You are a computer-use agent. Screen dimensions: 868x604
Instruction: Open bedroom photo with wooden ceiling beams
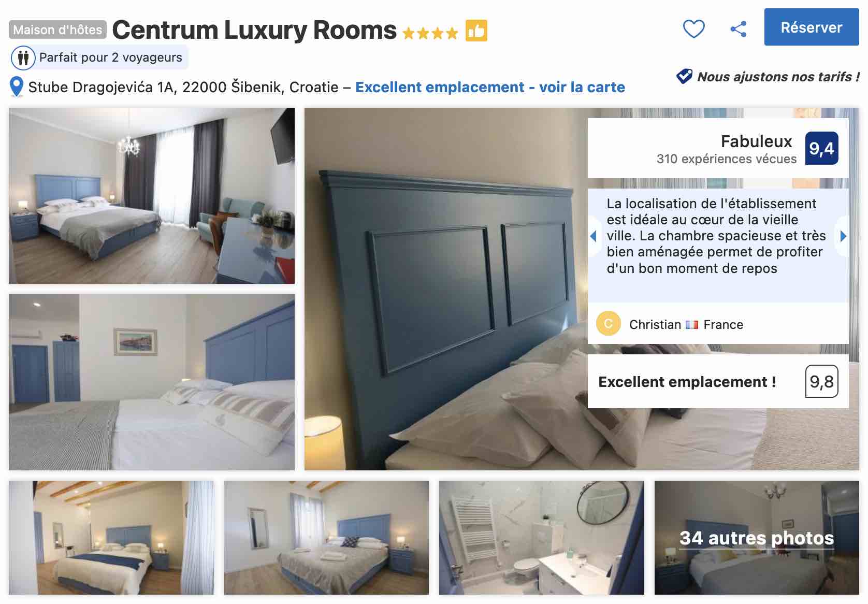click(x=111, y=537)
